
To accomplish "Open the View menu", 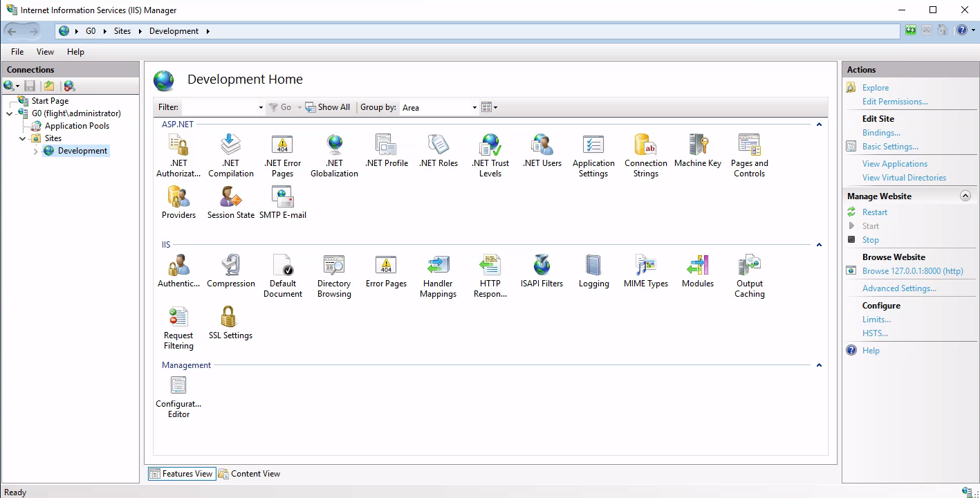I will [x=45, y=52].
